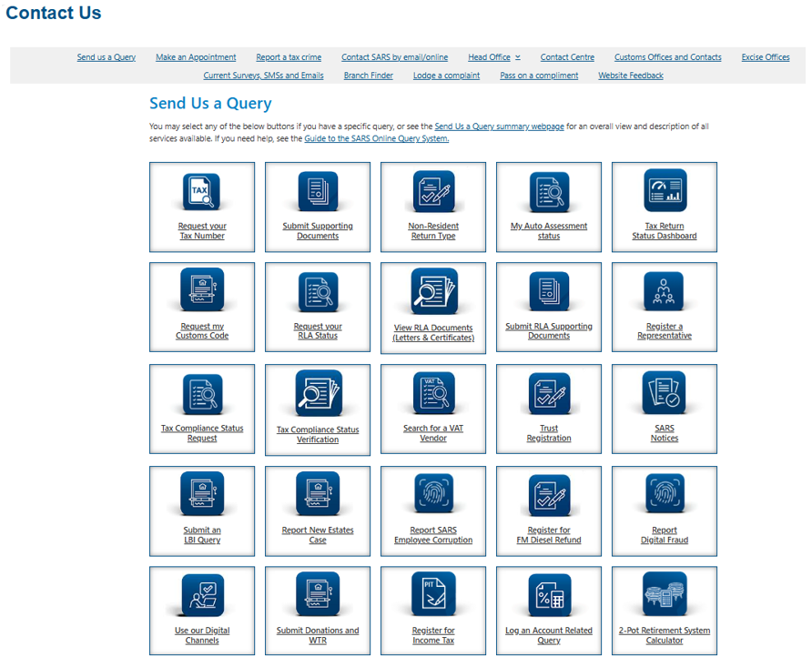Click the Contact Us page heading
Viewport: 812px width, 657px height.
pyautogui.click(x=54, y=13)
